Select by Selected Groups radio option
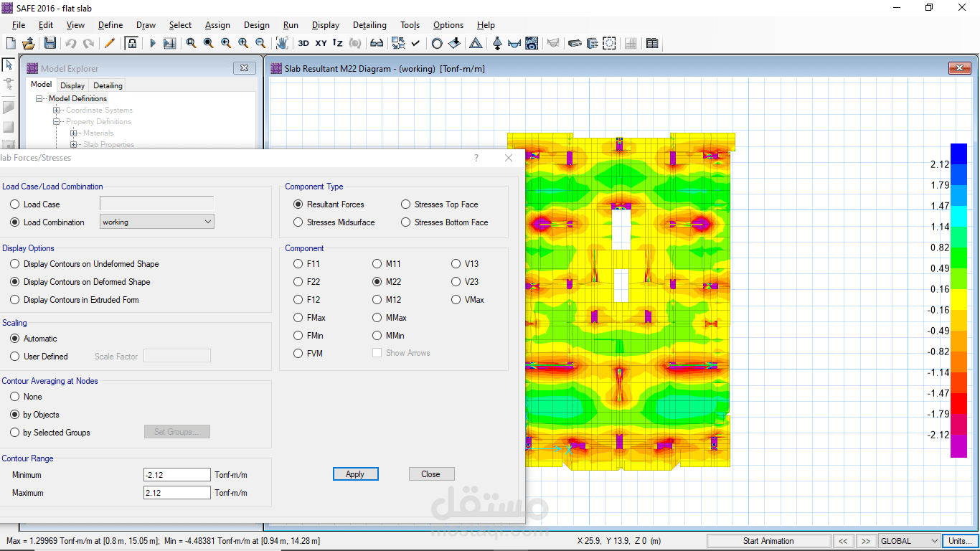980x551 pixels. pos(15,433)
